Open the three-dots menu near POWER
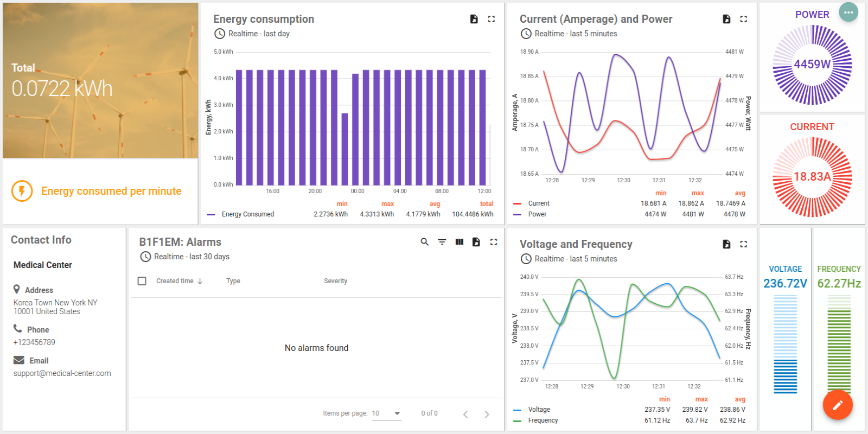Image resolution: width=868 pixels, height=434 pixels. [x=848, y=12]
